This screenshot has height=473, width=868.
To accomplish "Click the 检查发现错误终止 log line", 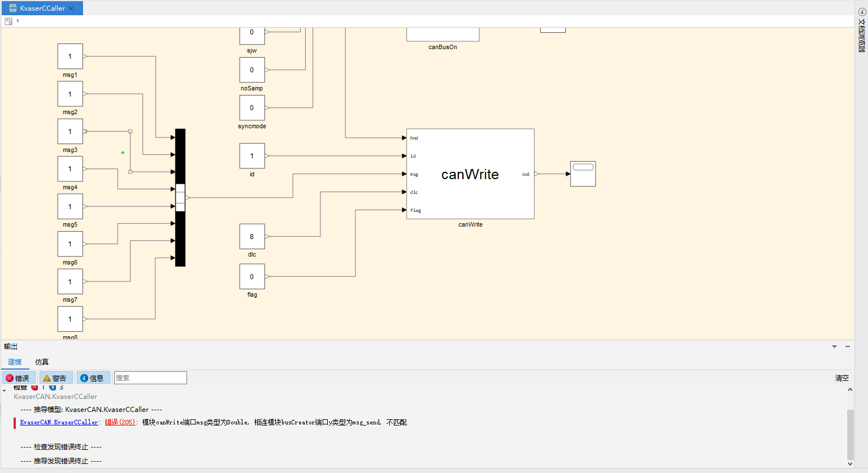I will 61,446.
